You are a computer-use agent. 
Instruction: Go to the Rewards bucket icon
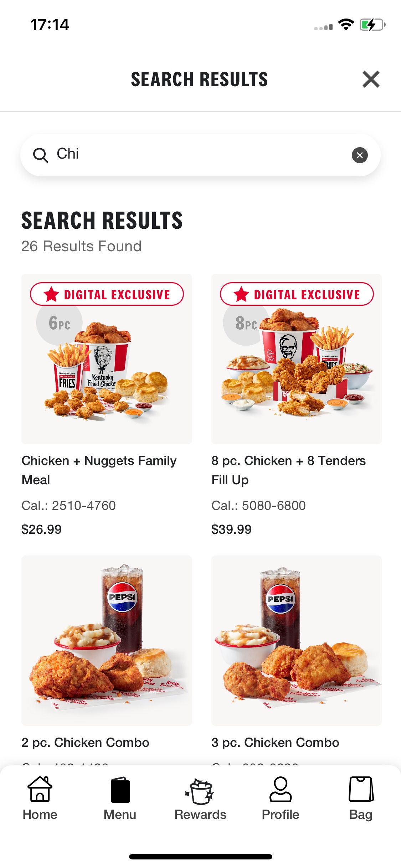[x=200, y=791]
